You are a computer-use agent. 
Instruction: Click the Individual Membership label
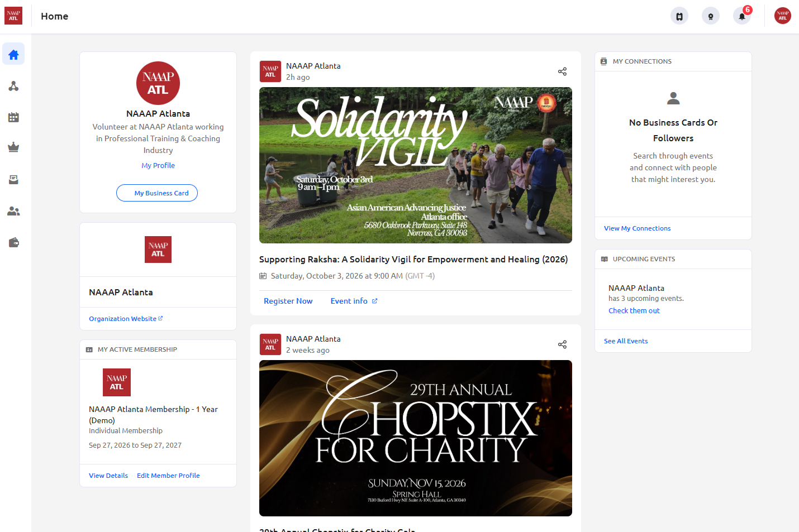(x=126, y=431)
